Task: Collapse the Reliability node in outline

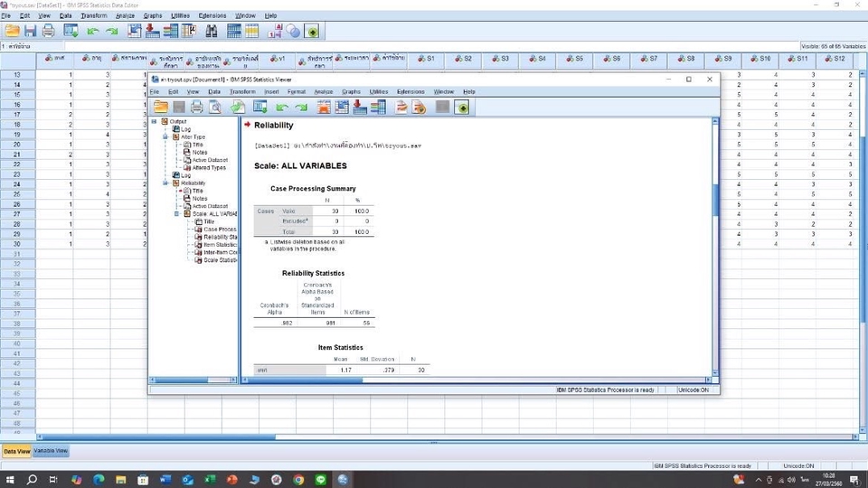Action: point(165,183)
